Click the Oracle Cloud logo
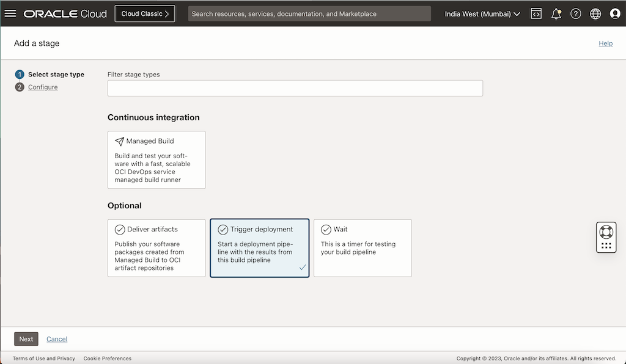 point(65,13)
